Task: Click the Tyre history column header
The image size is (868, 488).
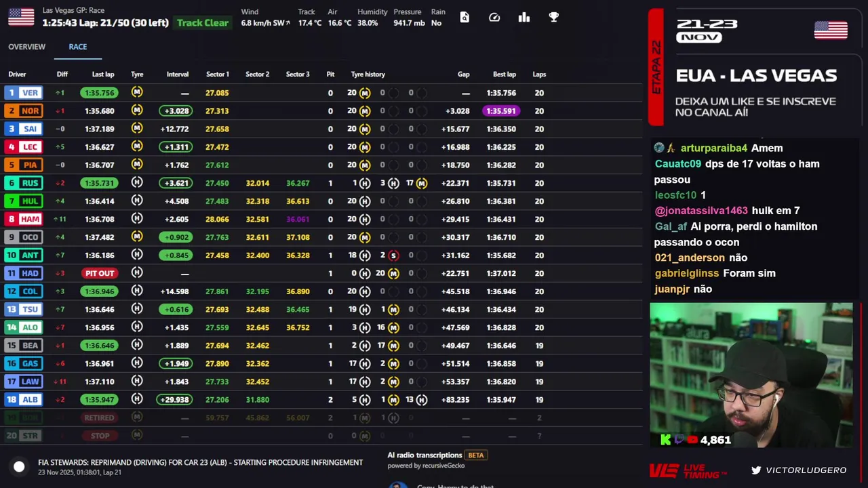Action: point(368,75)
